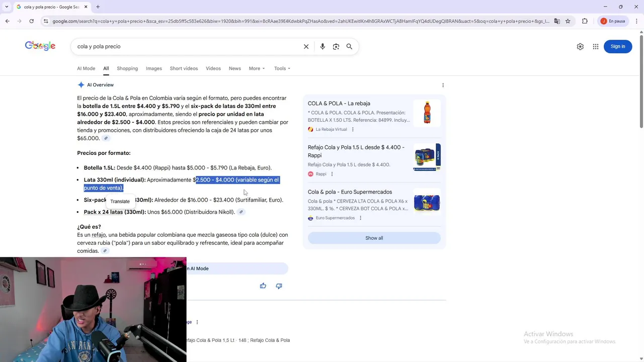Viewport: 644px width, 362px height.
Task: Go back to previous page
Action: click(x=7, y=21)
